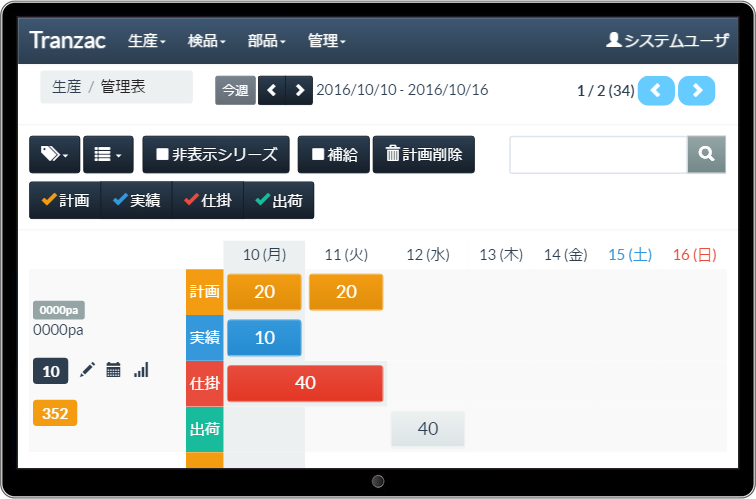Image resolution: width=756 pixels, height=499 pixels.
Task: Click the grey 0000pa tag
Action: tap(59, 310)
